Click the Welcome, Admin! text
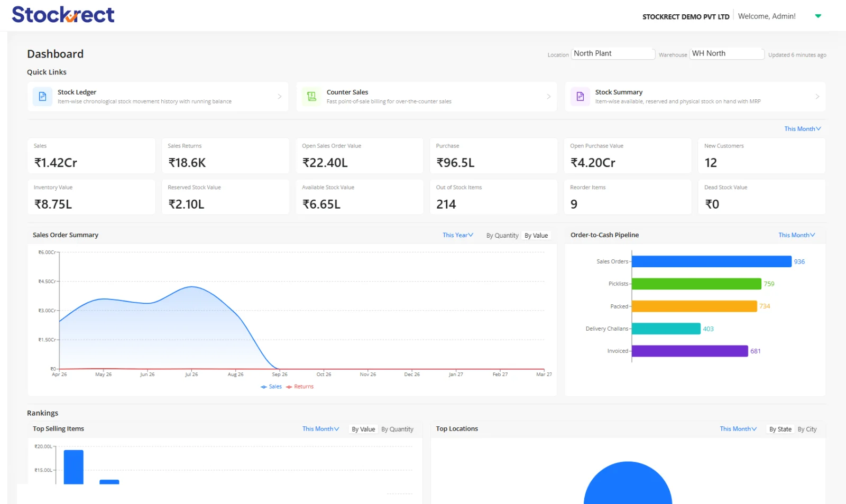 [x=767, y=16]
